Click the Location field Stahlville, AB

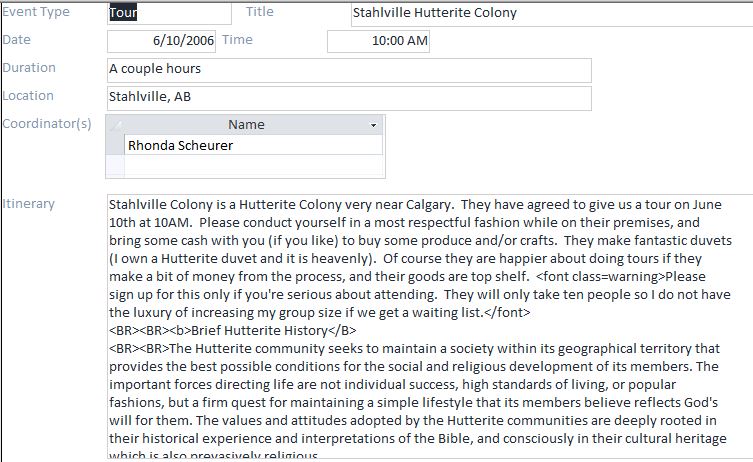348,97
